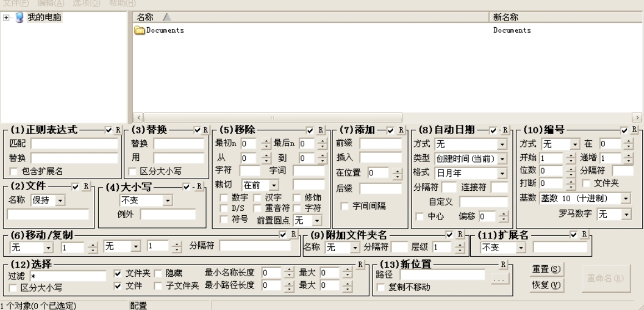644x310 pixels.
Task: Open the 前置圆点 dropdown
Action: tap(316, 221)
